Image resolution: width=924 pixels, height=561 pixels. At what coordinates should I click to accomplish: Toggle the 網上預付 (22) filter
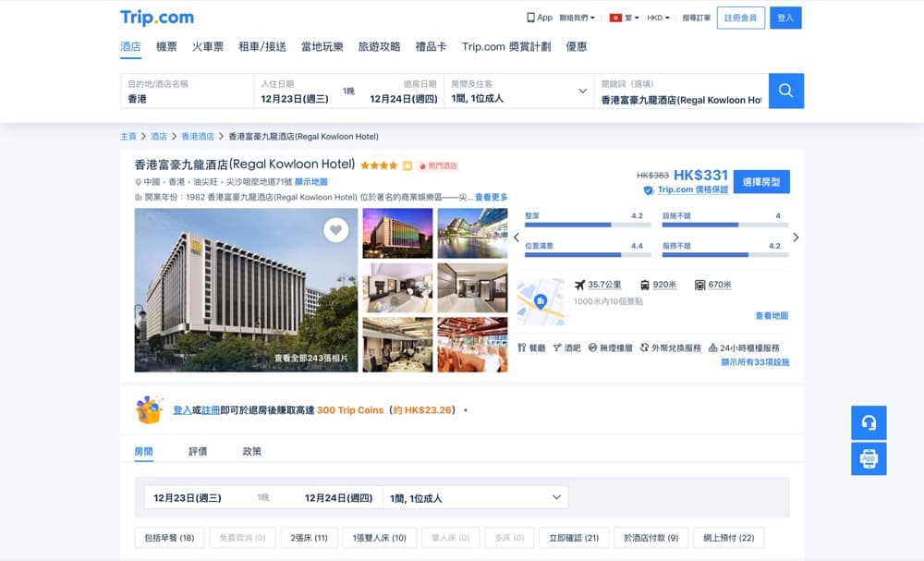click(x=729, y=538)
